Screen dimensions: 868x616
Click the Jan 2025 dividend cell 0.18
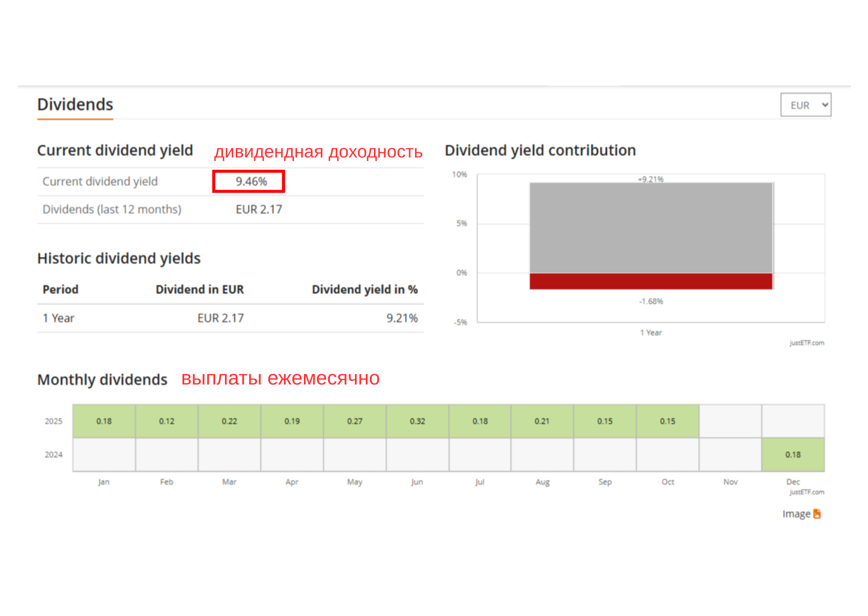coord(104,421)
